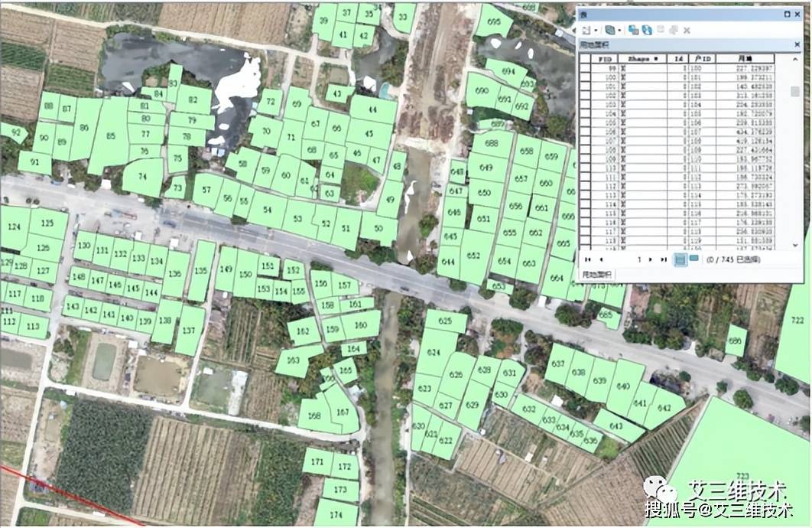Expand the Related Tables dropdown arrow
The image size is (812, 528).
(x=621, y=30)
